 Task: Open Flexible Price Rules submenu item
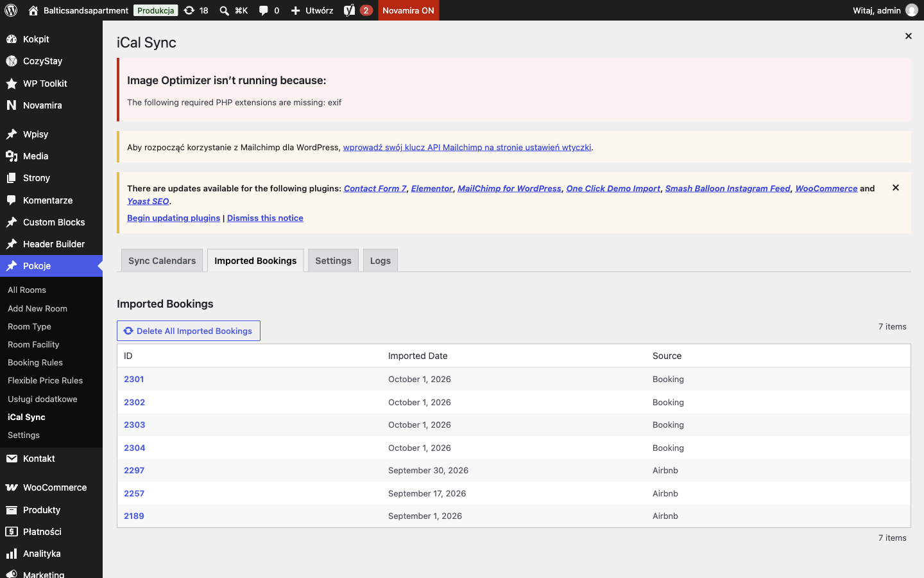pyautogui.click(x=46, y=380)
